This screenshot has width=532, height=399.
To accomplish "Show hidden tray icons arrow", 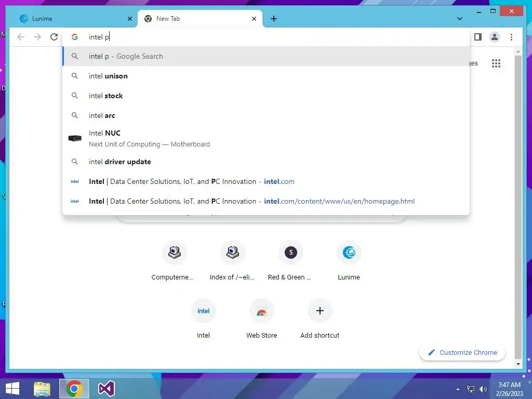I will click(458, 389).
